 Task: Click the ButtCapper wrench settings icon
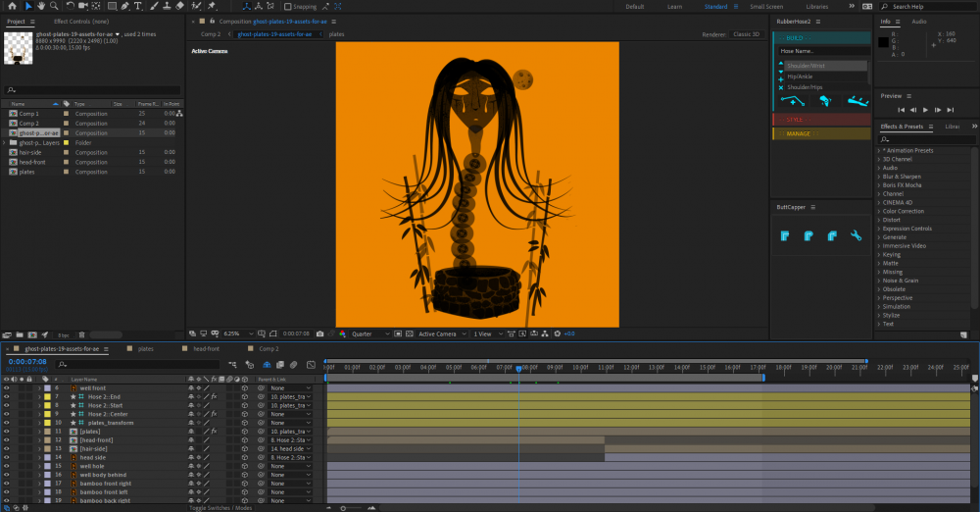click(856, 236)
